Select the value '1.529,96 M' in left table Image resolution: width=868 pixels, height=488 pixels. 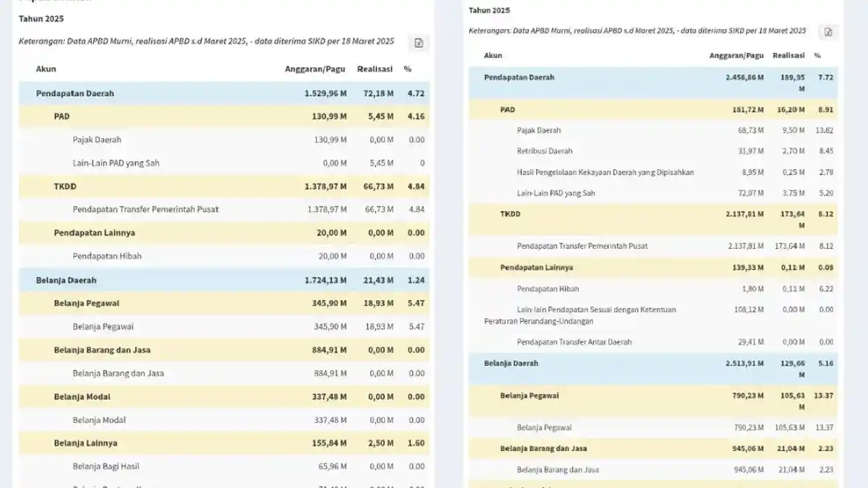325,93
